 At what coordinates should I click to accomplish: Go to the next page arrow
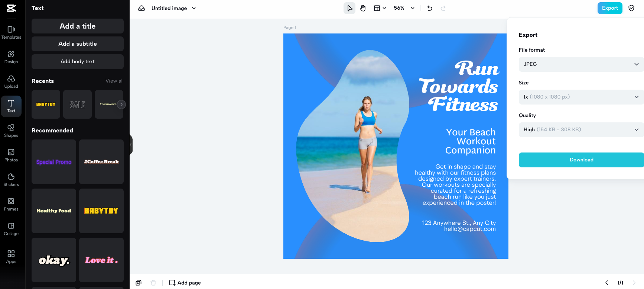[634, 283]
